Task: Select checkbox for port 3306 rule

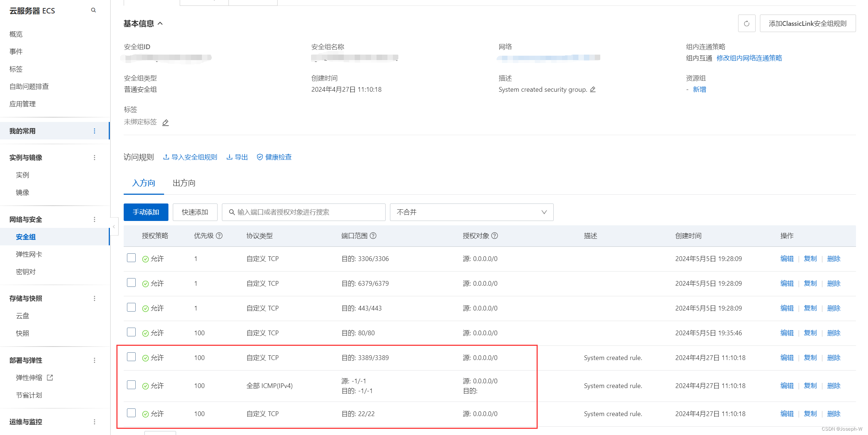Action: click(131, 258)
